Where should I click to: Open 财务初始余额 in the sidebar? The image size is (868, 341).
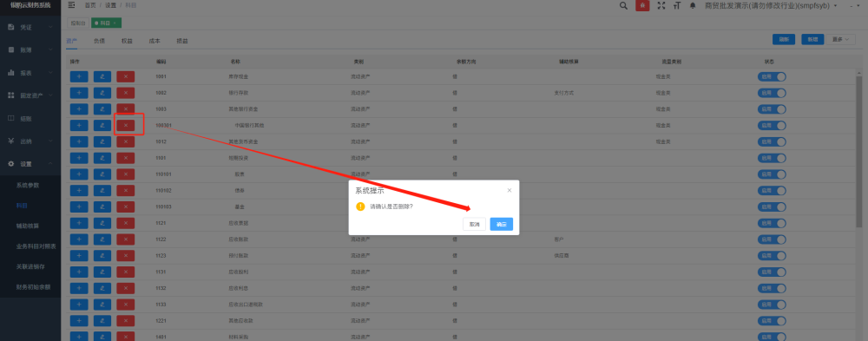pos(33,287)
